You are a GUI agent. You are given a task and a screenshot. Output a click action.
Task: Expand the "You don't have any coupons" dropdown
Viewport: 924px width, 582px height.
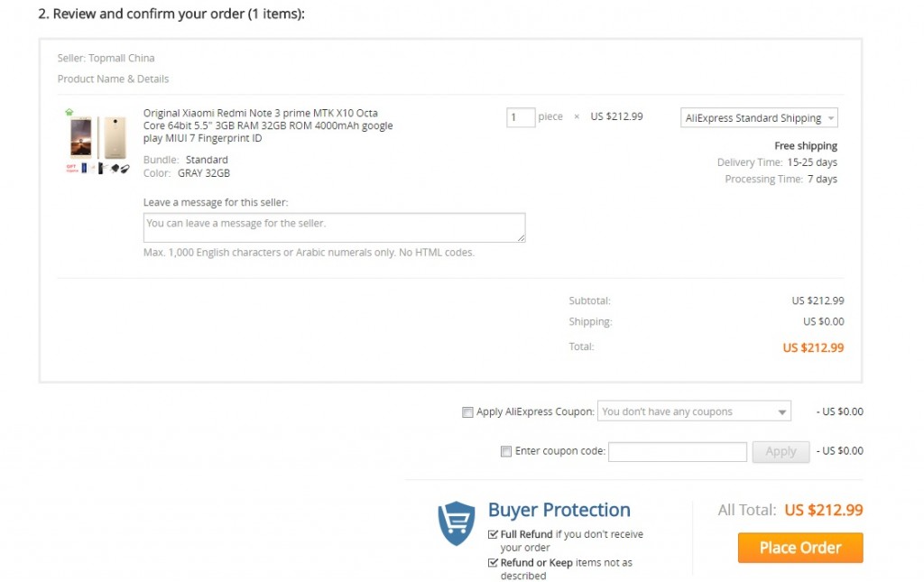694,411
